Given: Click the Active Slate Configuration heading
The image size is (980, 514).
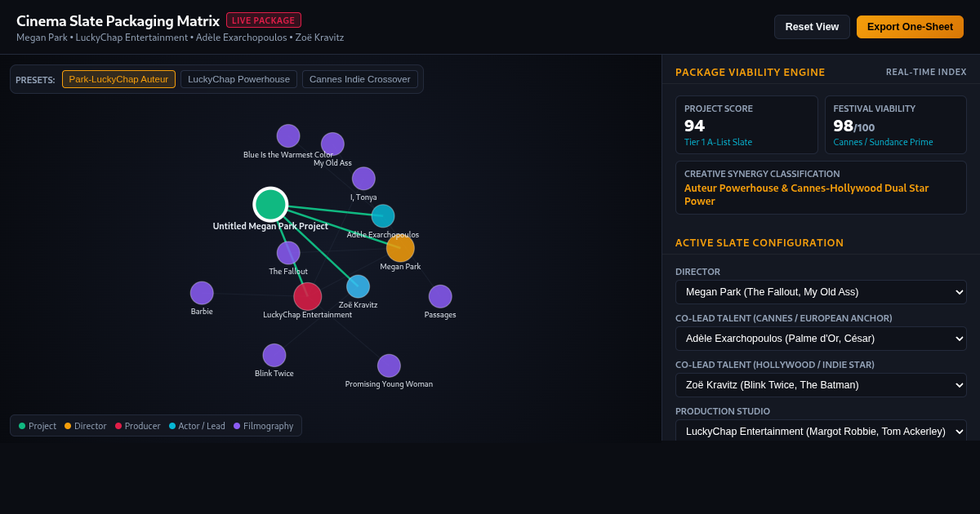Looking at the screenshot, I should coord(759,242).
